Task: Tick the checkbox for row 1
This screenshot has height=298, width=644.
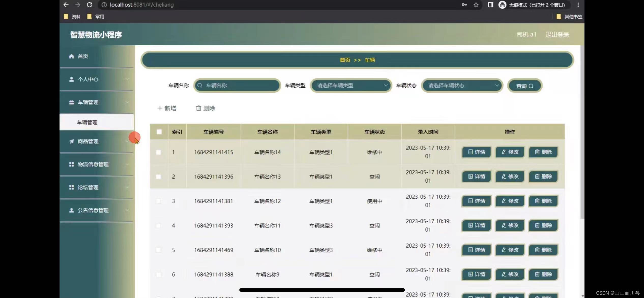Action: tap(158, 152)
